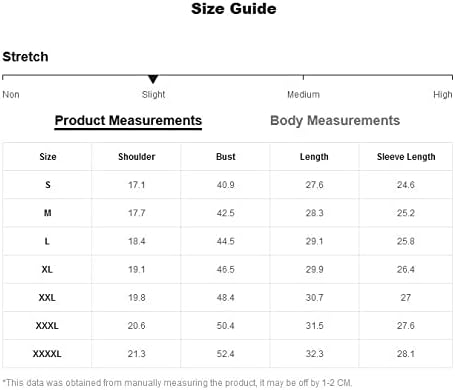Select the XXXL size row label
Image resolution: width=455 pixels, height=390 pixels.
47,326
